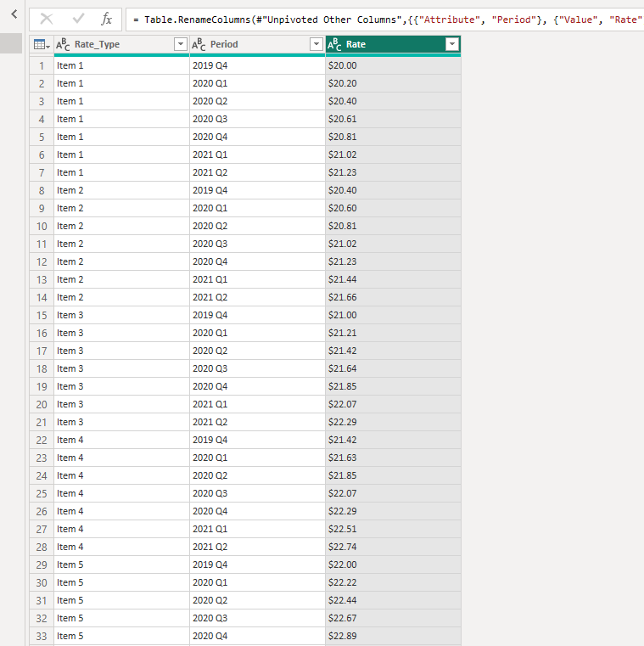The image size is (644, 646).
Task: Select the Rate column header
Action: pyautogui.click(x=393, y=44)
